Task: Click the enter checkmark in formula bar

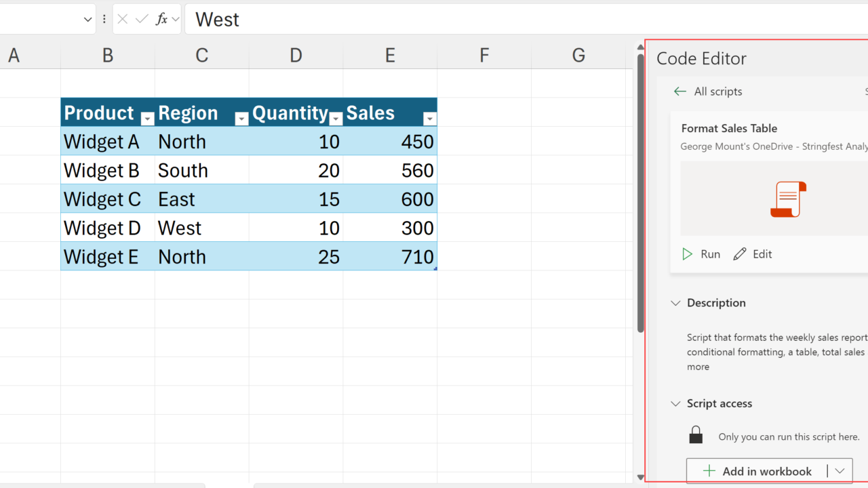Action: [142, 20]
